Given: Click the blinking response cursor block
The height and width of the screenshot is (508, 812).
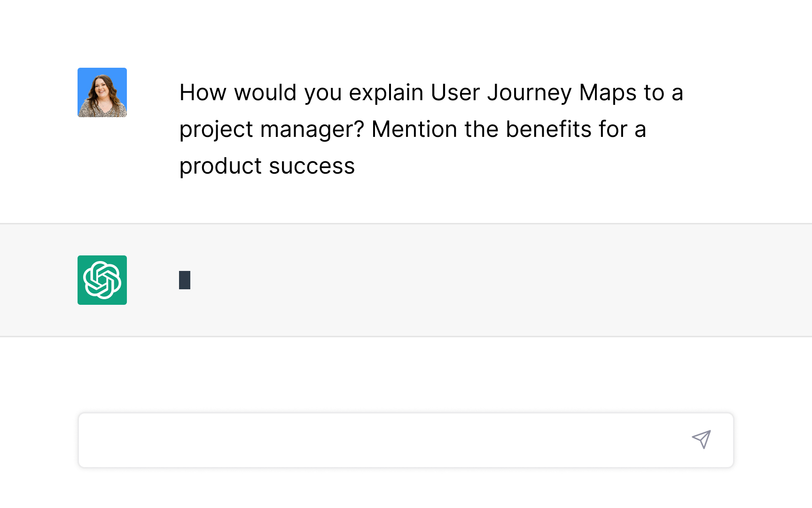Looking at the screenshot, I should pos(185,280).
